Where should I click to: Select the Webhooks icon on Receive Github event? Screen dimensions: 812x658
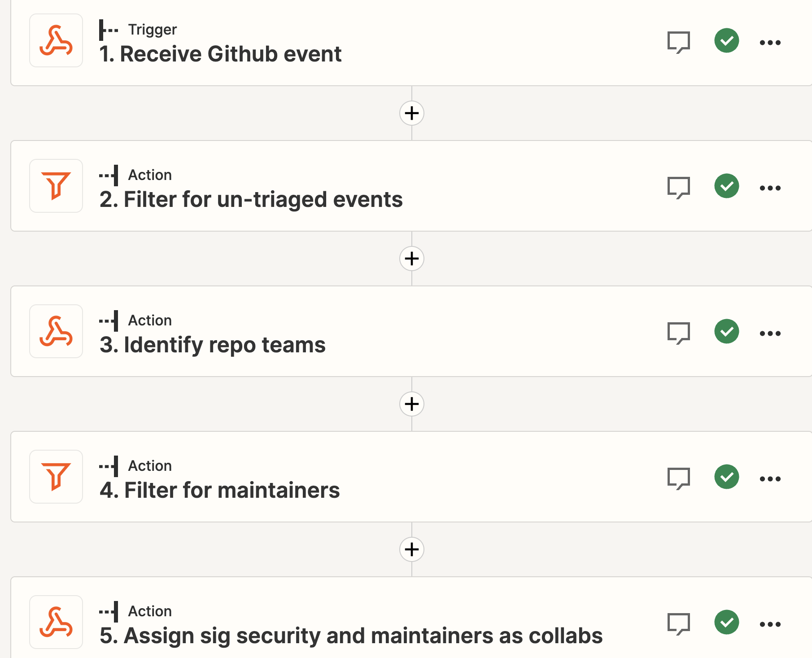pyautogui.click(x=56, y=40)
